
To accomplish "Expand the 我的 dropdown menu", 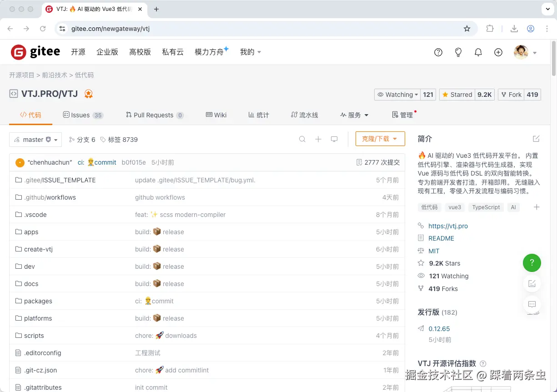I will [x=251, y=52].
